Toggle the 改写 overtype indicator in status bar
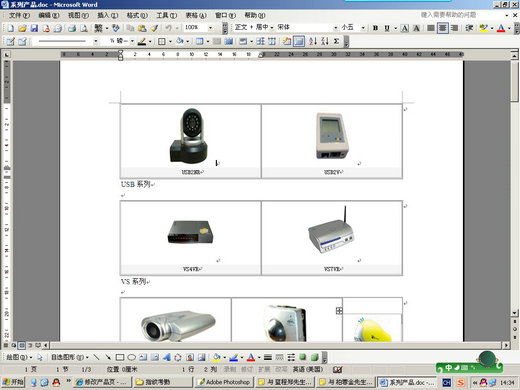 pos(281,369)
